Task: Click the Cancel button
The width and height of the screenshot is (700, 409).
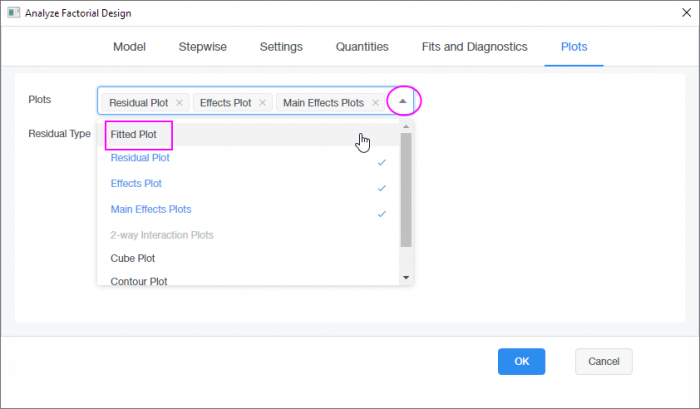Action: coord(604,361)
